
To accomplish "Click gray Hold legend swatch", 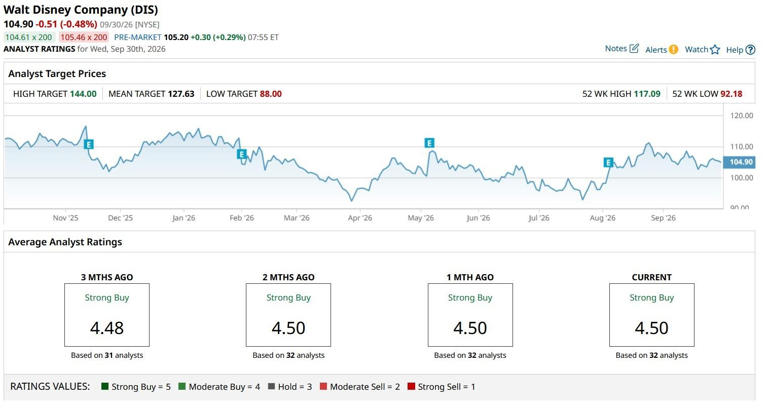I will 271,386.
